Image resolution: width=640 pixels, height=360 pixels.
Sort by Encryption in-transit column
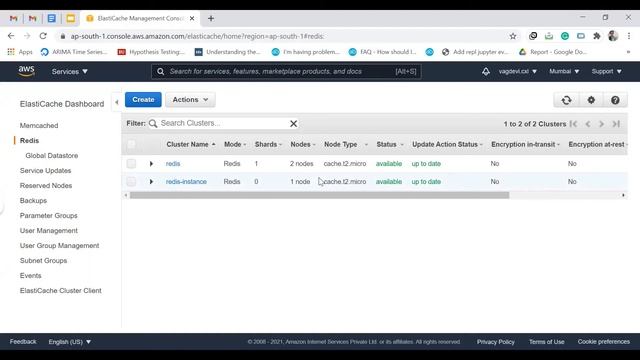coord(526,144)
